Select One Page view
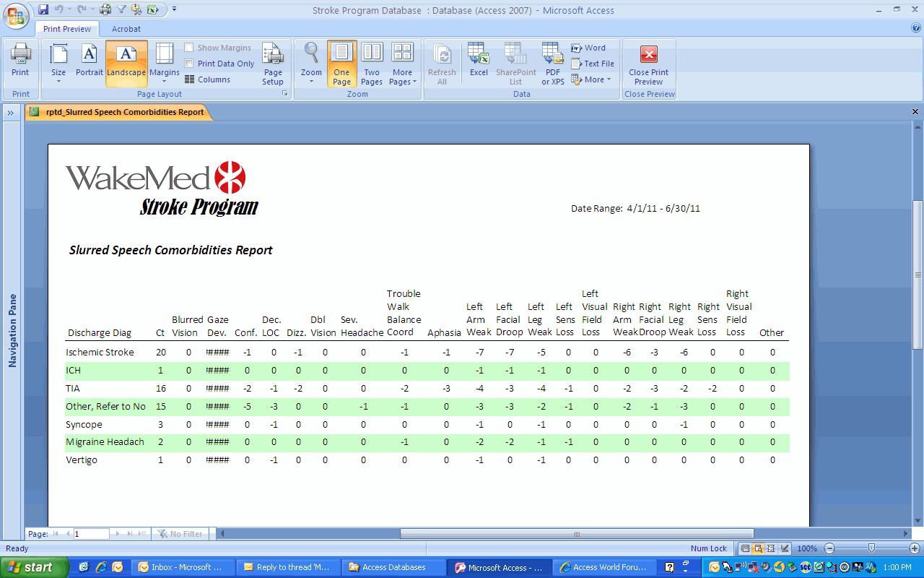 click(342, 63)
